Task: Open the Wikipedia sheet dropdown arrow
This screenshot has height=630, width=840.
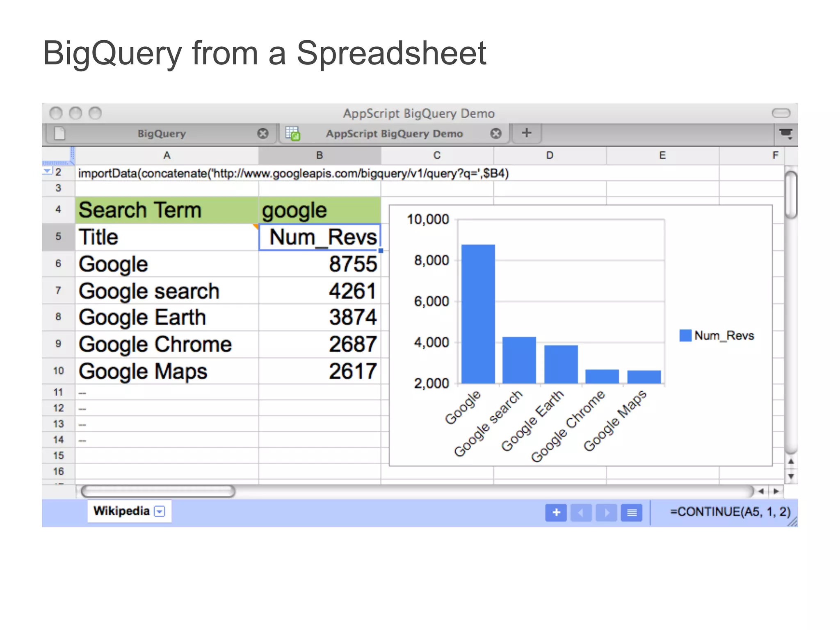Action: [160, 511]
